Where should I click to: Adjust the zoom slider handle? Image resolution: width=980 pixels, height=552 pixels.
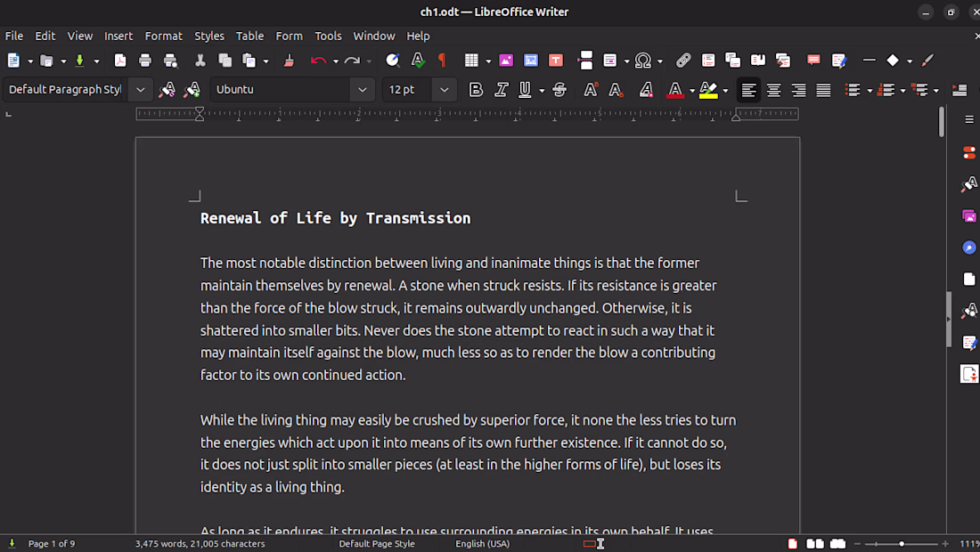pyautogui.click(x=902, y=544)
